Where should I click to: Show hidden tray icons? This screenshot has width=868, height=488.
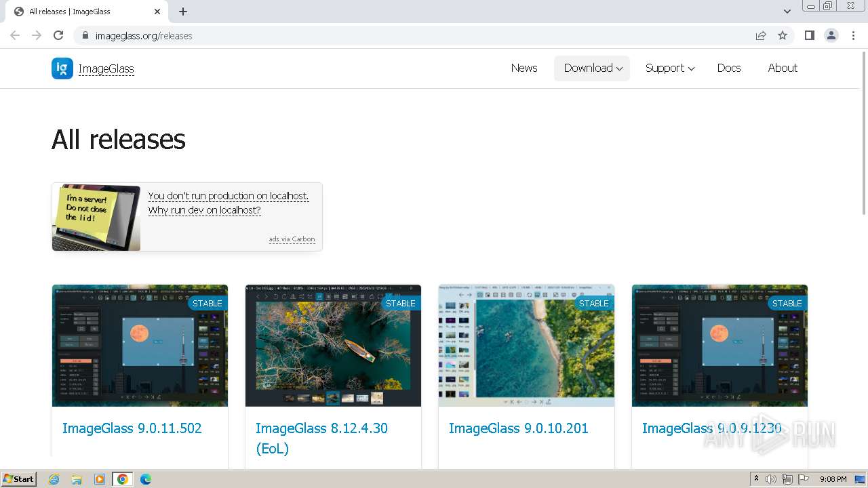coord(756,479)
